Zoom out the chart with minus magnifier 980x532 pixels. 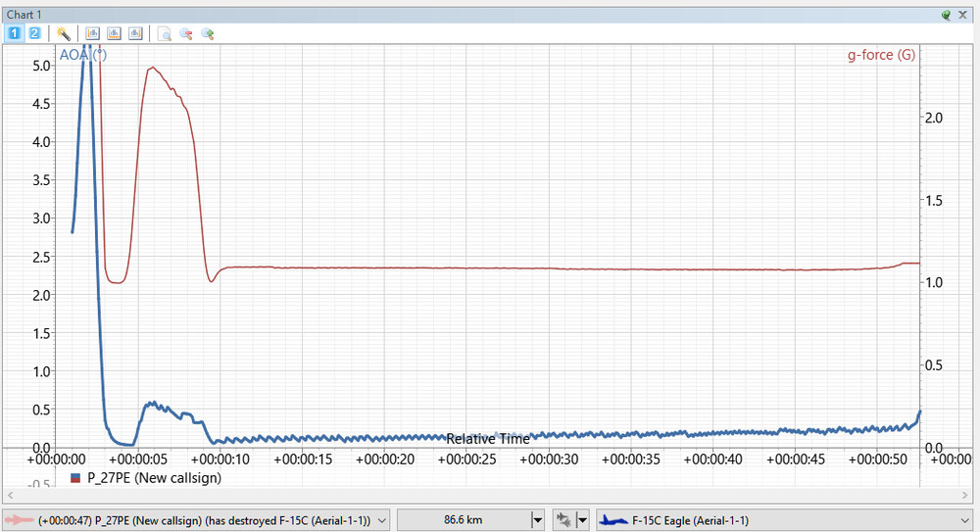(x=185, y=33)
